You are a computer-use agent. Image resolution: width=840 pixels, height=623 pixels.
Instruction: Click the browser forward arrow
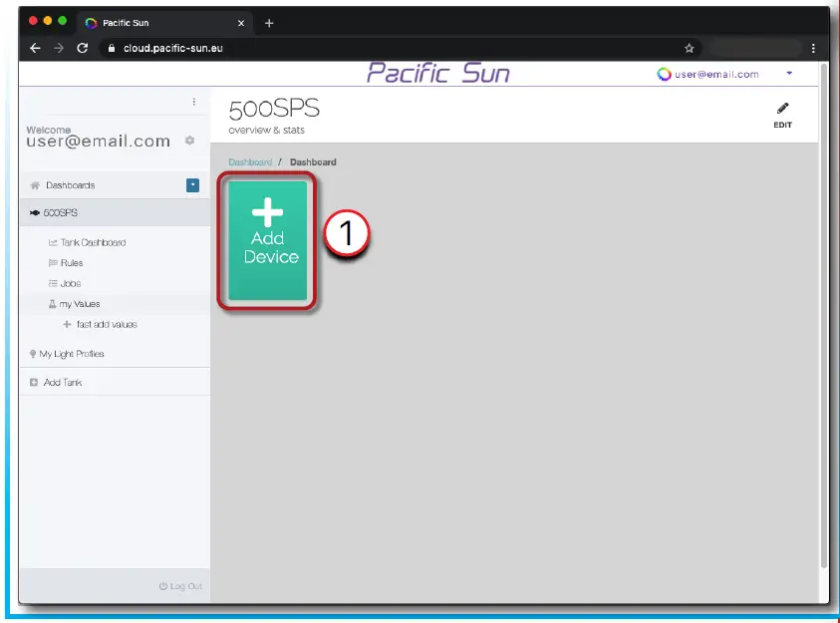[59, 48]
